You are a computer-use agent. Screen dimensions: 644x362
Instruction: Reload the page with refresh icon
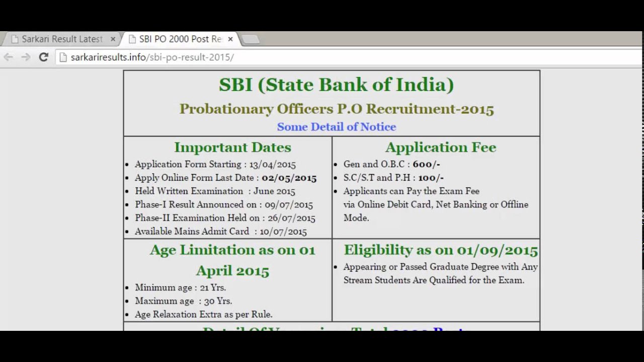pyautogui.click(x=43, y=57)
